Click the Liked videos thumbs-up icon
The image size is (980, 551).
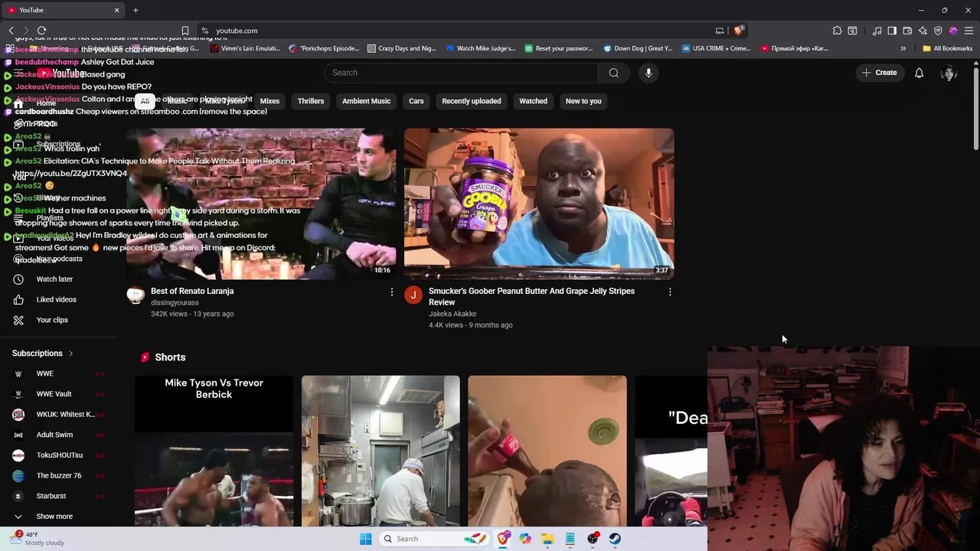click(x=18, y=299)
